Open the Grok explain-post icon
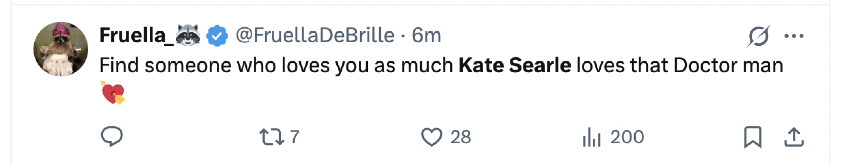868x165 pixels. 758,36
